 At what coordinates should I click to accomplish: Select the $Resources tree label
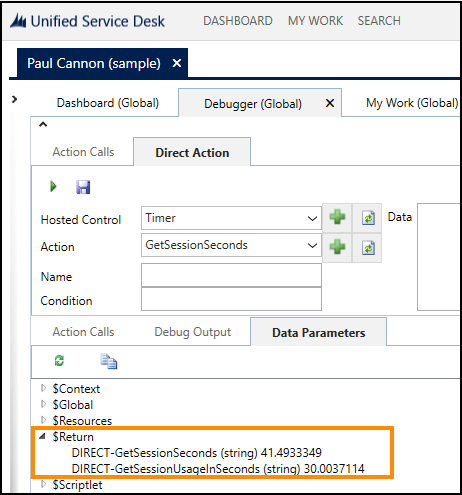tap(82, 421)
